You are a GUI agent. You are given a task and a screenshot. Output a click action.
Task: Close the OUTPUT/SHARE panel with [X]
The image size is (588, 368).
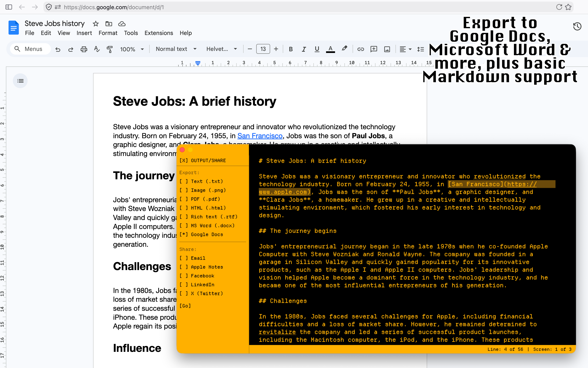(184, 160)
